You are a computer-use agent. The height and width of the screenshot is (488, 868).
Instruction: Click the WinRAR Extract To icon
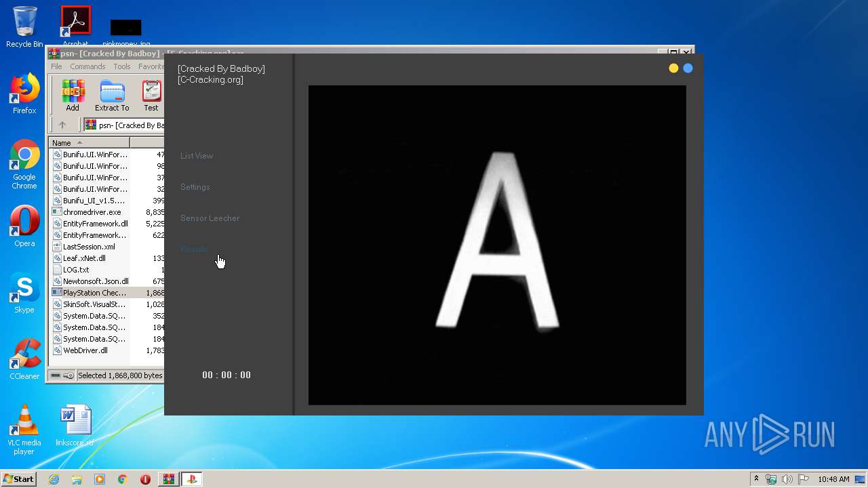click(112, 96)
